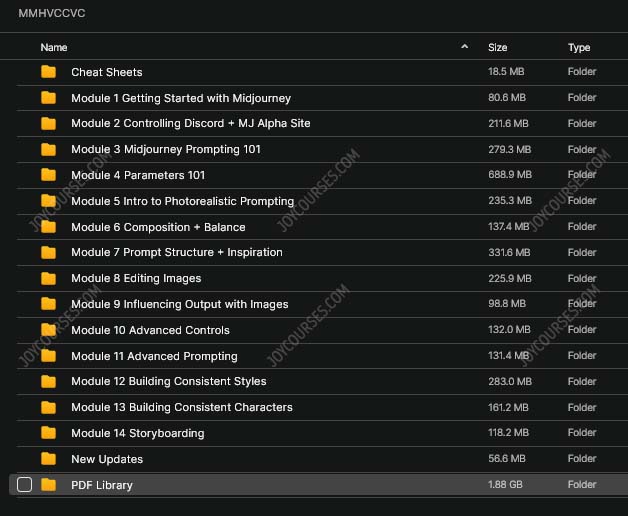
Task: Open Module 9 Influencing Output with Images
Action: point(180,304)
